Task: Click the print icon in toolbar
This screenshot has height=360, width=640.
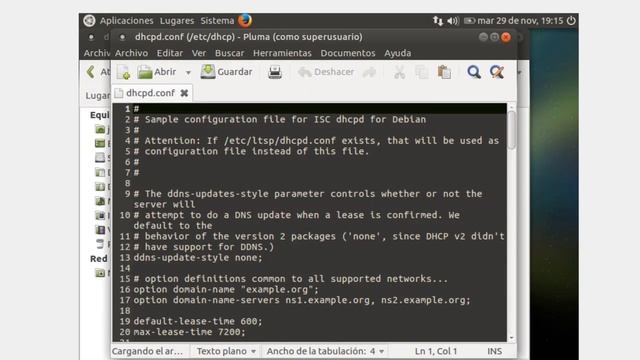Action: 275,72
